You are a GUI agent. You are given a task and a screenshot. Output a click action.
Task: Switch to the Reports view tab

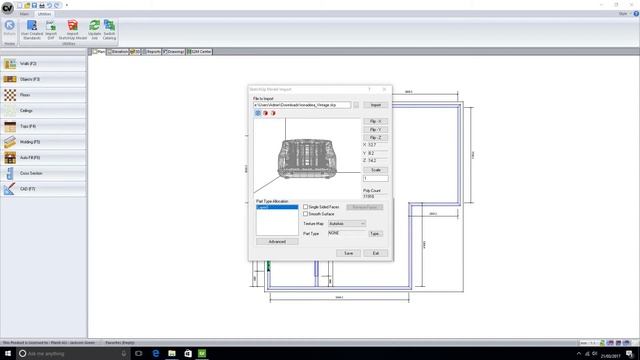click(151, 52)
